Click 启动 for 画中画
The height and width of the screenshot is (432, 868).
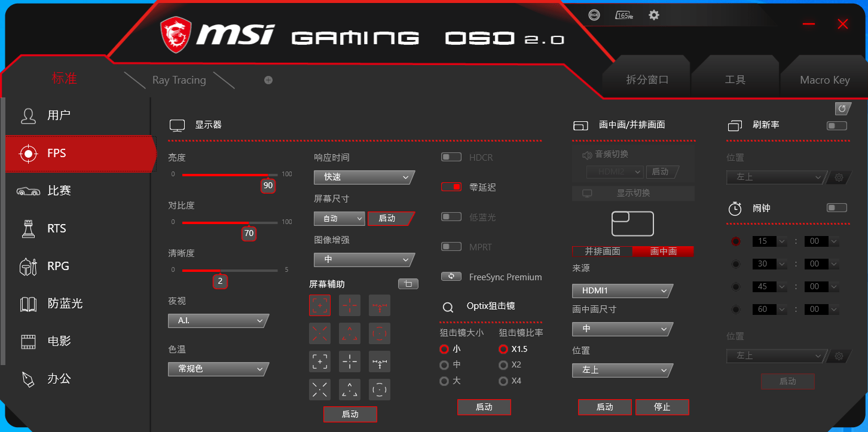(x=605, y=407)
